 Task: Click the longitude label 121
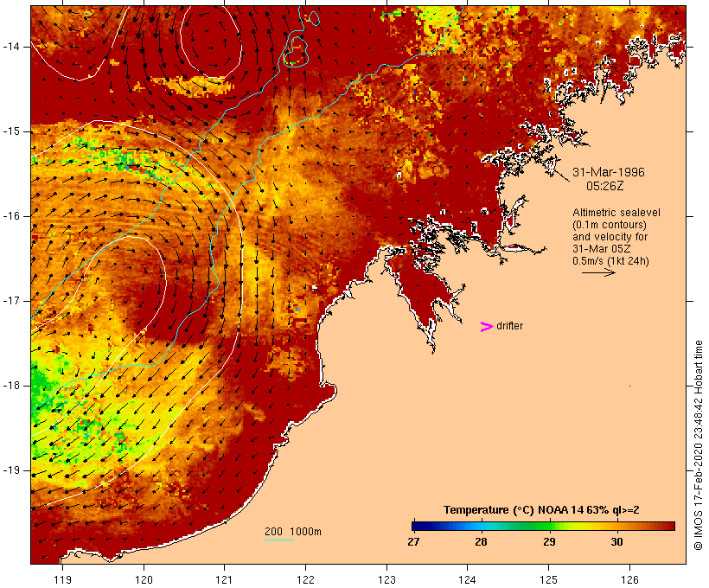click(x=224, y=579)
